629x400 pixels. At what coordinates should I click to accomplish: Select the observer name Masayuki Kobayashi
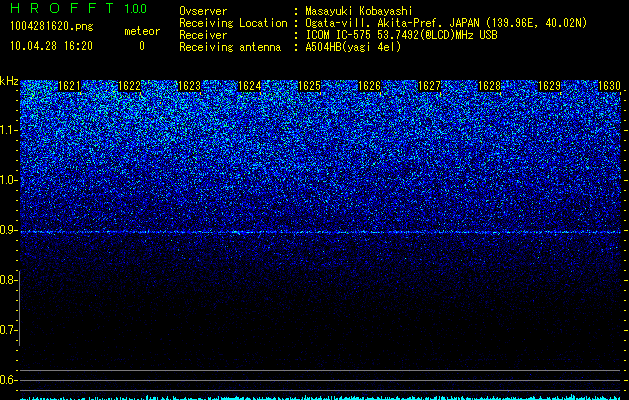click(x=359, y=11)
